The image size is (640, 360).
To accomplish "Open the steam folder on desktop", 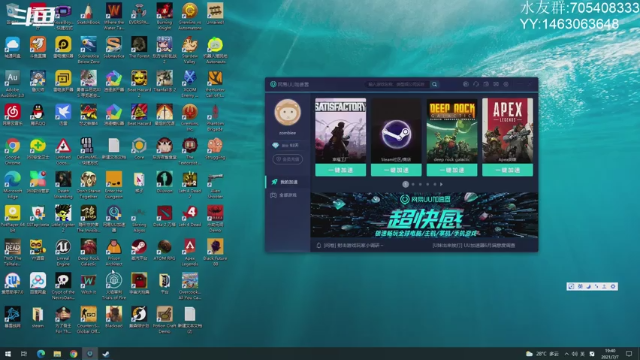I will coord(38,318).
